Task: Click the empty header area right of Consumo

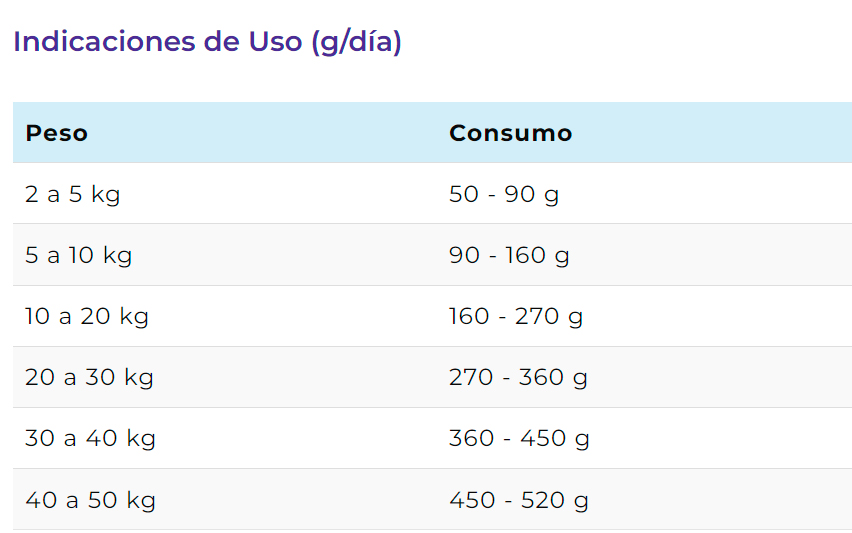Action: (x=712, y=133)
